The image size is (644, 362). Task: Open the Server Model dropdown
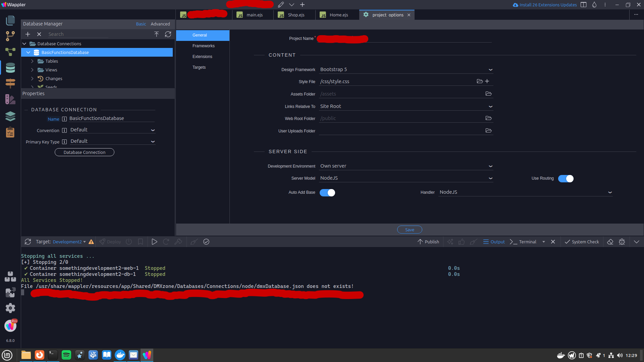(406, 178)
